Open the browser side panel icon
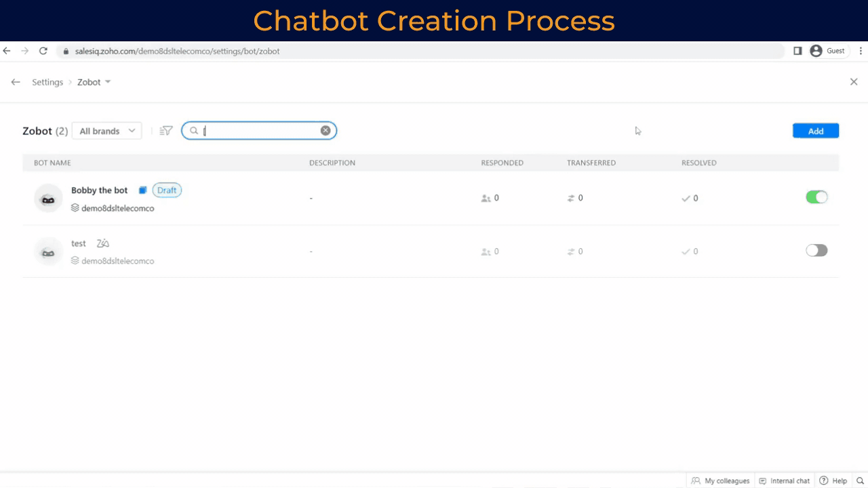Viewport: 868px width, 488px height. click(797, 51)
